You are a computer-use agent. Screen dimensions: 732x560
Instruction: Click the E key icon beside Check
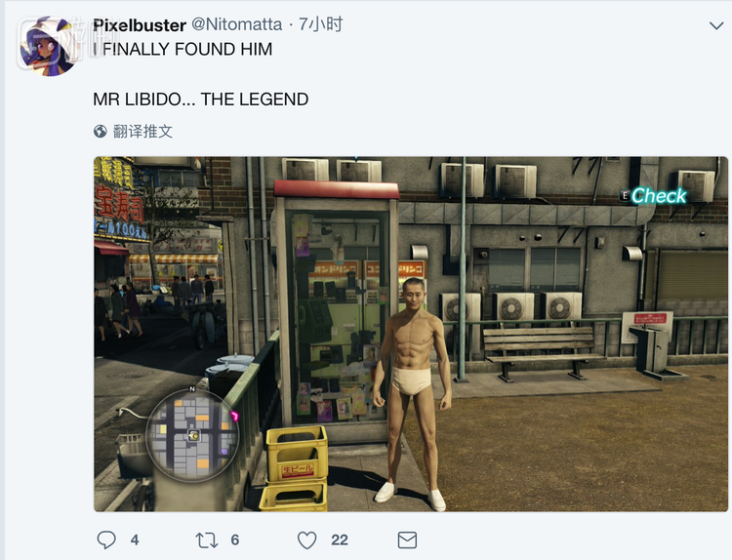click(x=625, y=195)
